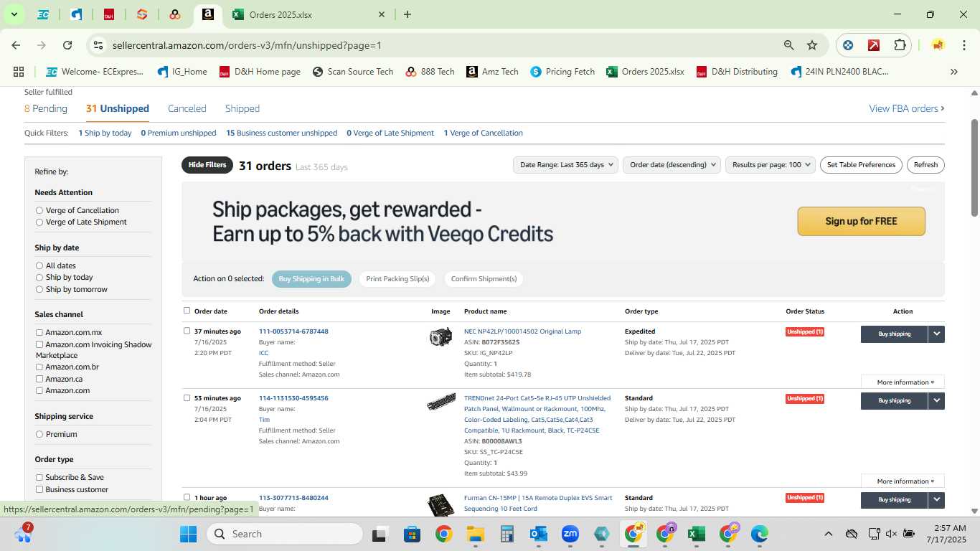Image resolution: width=980 pixels, height=551 pixels.
Task: Open File Explorer from the taskbar
Action: tap(475, 534)
